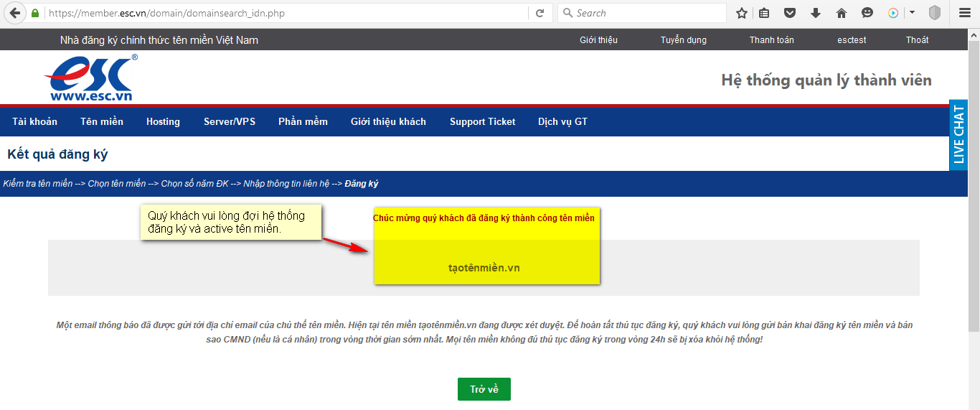The height and width of the screenshot is (410, 980).
Task: Click the grey shield extension icon
Action: [x=935, y=13]
